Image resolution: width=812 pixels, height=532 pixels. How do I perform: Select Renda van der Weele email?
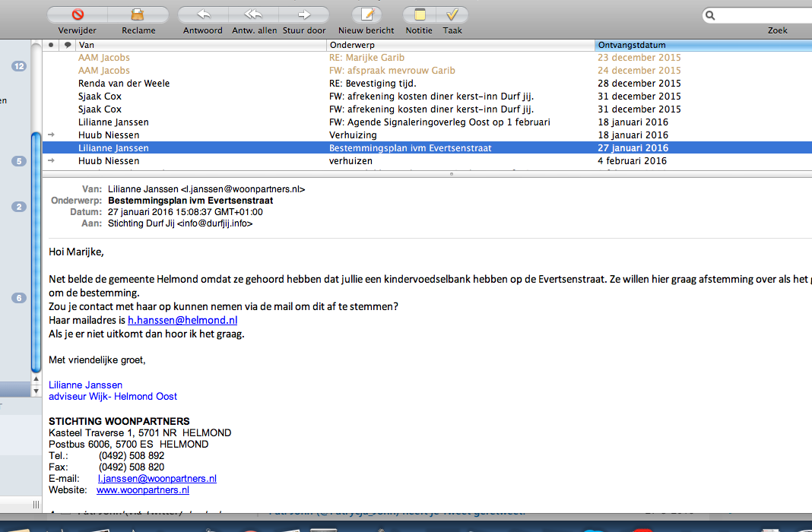427,84
